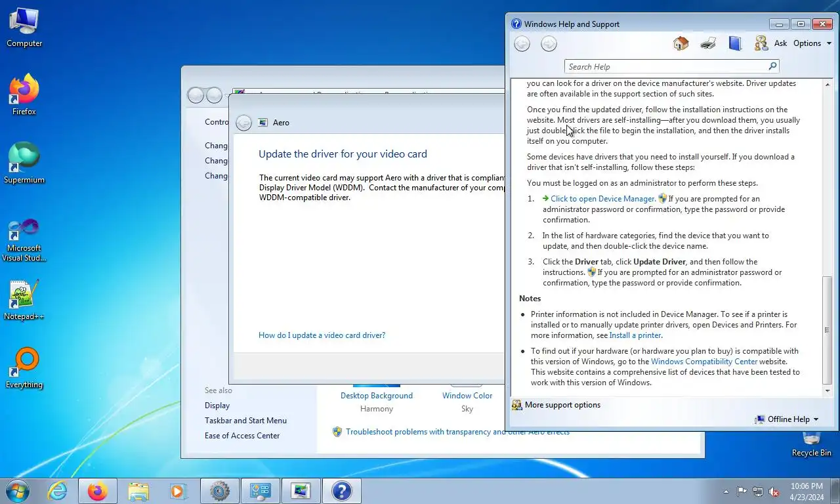Open Ease of Access Center link

click(x=242, y=436)
